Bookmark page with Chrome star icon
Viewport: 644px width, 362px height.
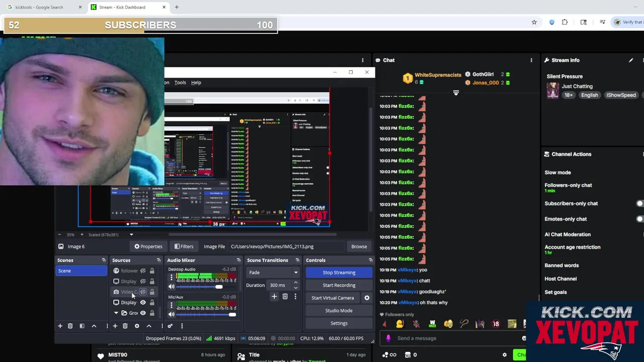[534, 22]
